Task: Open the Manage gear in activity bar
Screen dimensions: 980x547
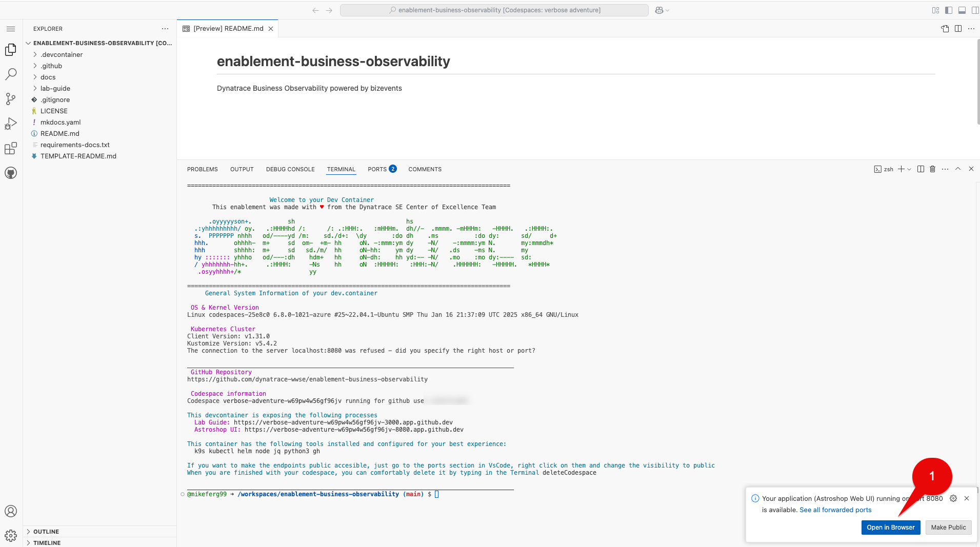Action: pyautogui.click(x=11, y=536)
